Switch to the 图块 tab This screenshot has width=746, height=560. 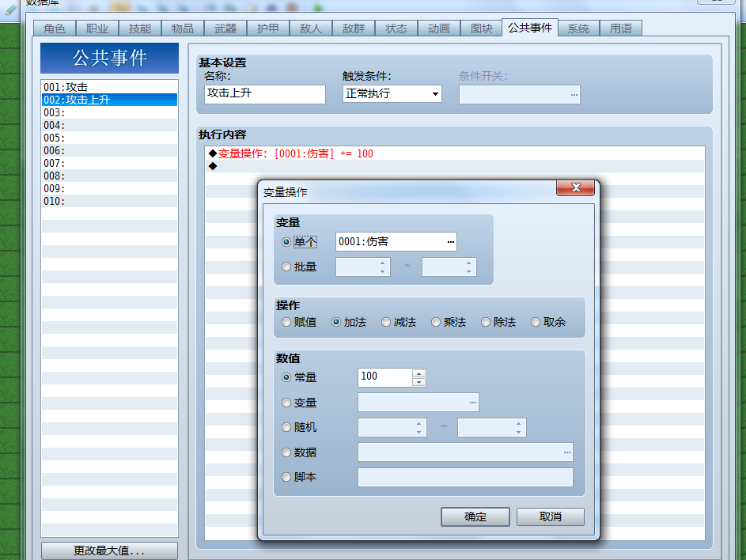[482, 28]
